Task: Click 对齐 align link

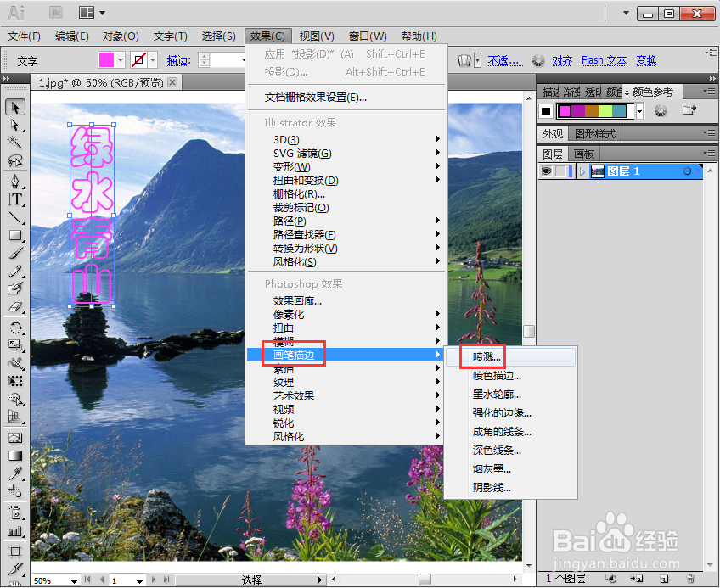Action: click(x=562, y=60)
